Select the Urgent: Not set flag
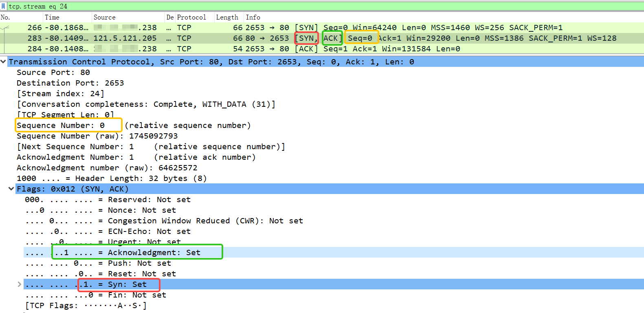This screenshot has width=644, height=313. [x=103, y=242]
